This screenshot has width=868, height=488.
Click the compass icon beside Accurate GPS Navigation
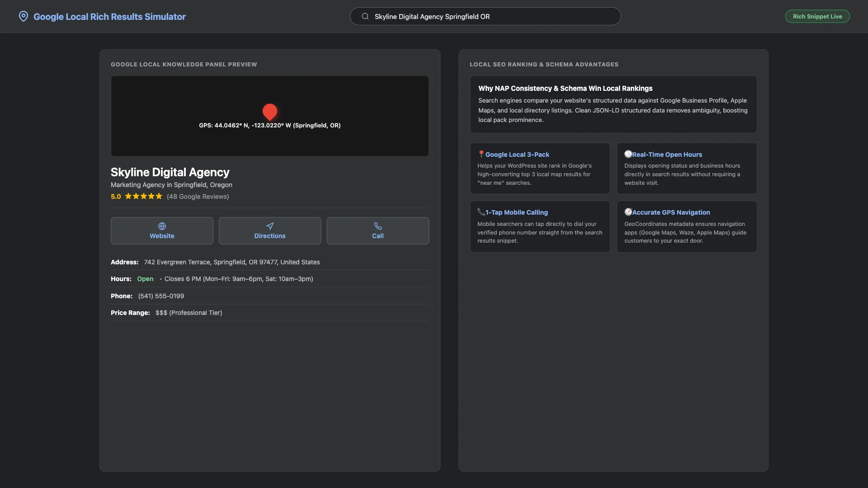(x=628, y=212)
